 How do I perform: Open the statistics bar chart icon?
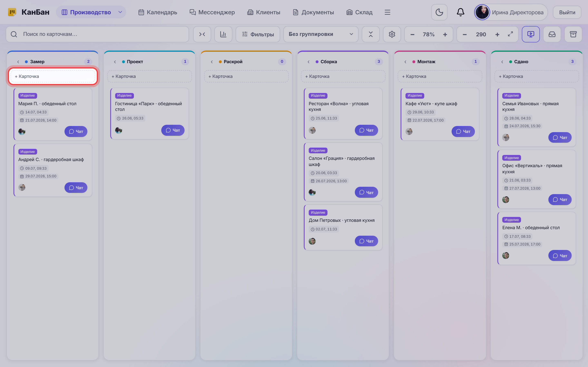coord(223,34)
